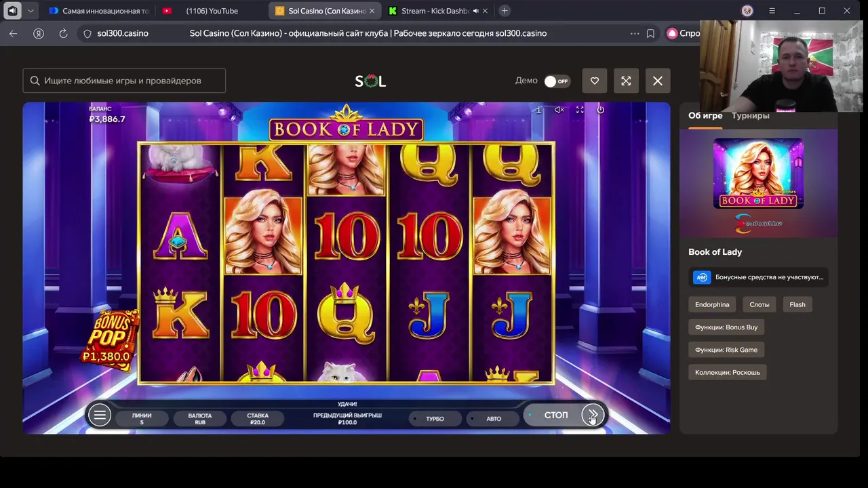Screen dimensions: 868x488
Task: Click the СТОП spin button
Action: (556, 415)
